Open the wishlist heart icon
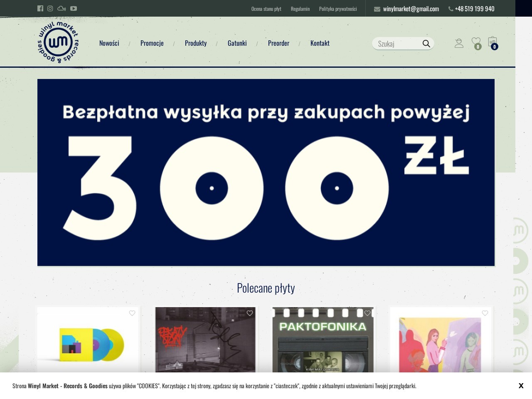The width and height of the screenshot is (532, 399). (476, 41)
